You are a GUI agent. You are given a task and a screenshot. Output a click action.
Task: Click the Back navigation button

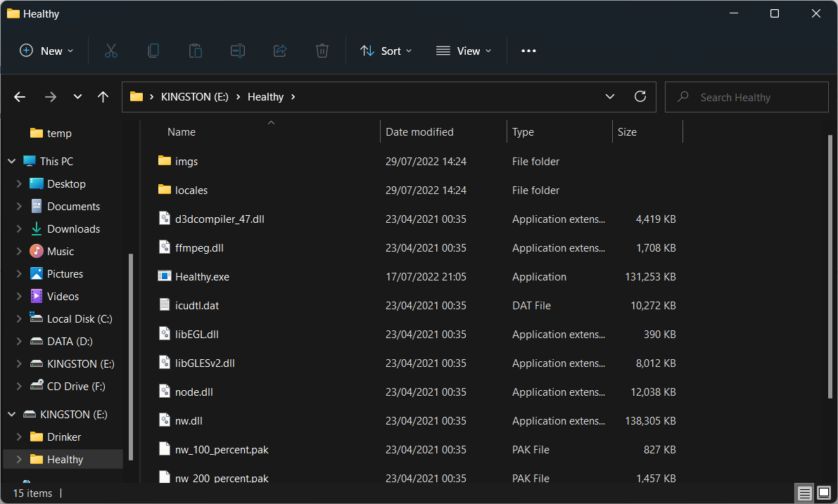(x=19, y=96)
